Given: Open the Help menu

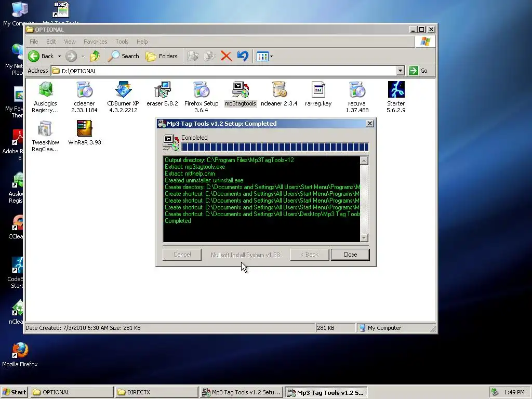Looking at the screenshot, I should point(142,42).
